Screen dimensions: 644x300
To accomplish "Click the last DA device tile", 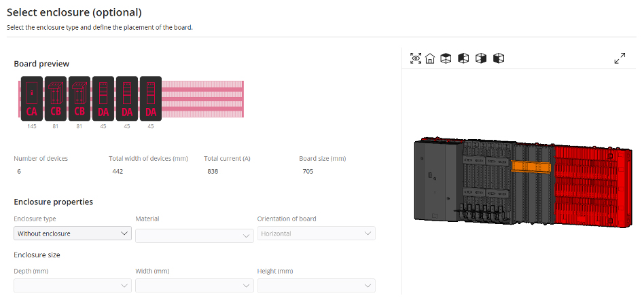I will [151, 98].
